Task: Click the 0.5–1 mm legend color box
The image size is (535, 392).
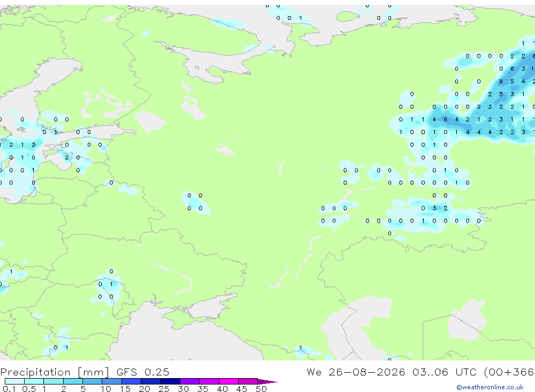Action: (34, 381)
